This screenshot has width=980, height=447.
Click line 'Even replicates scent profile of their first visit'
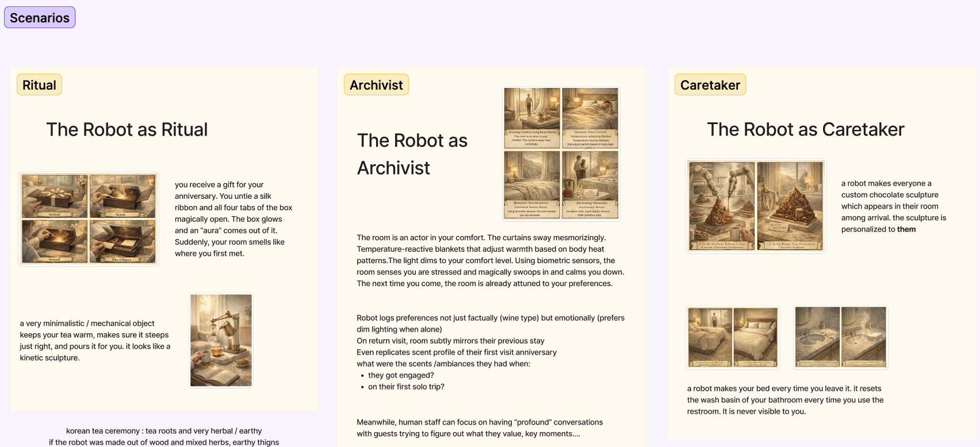point(457,352)
